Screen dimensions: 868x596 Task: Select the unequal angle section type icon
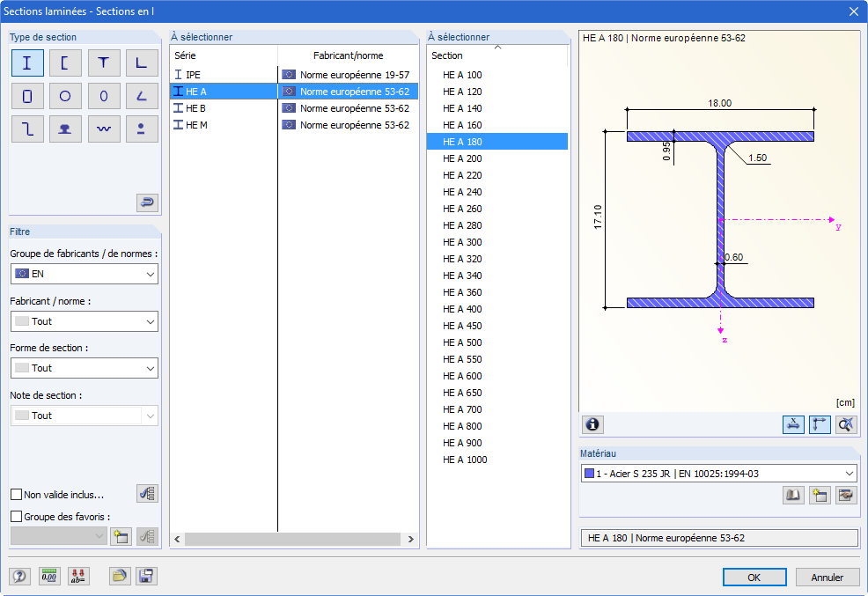142,96
